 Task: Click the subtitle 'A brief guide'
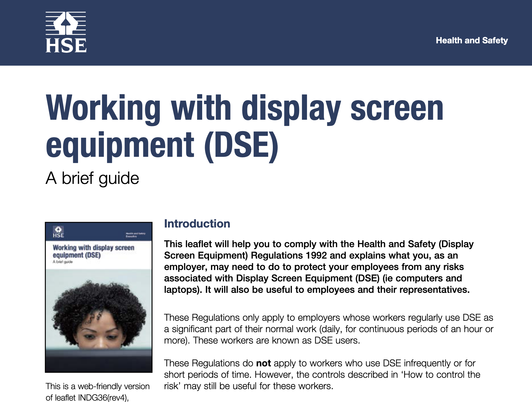(92, 178)
